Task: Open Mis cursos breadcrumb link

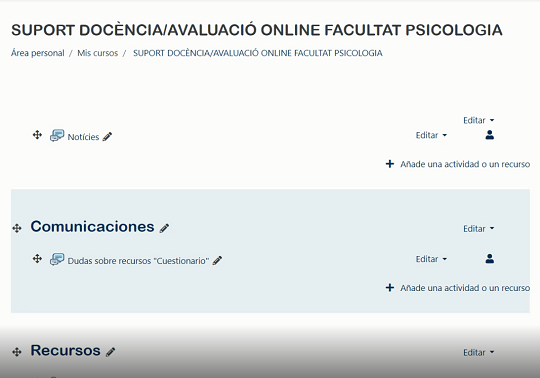Action: click(x=97, y=53)
